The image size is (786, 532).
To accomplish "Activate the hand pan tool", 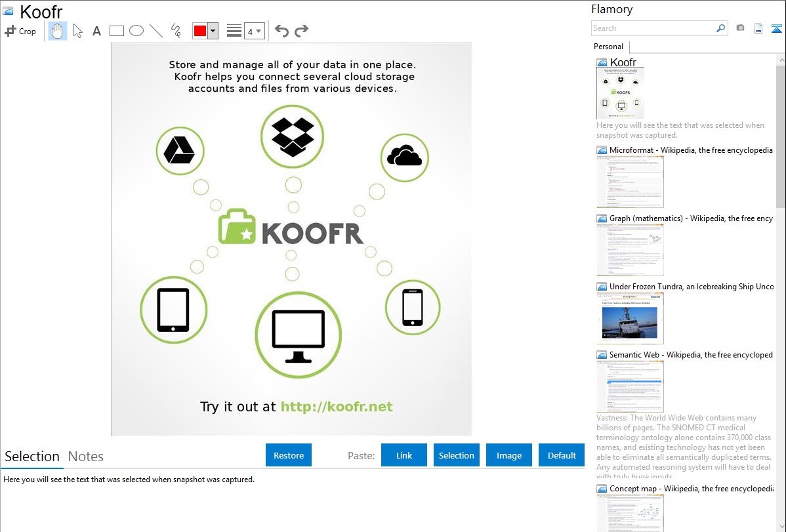I will click(57, 31).
